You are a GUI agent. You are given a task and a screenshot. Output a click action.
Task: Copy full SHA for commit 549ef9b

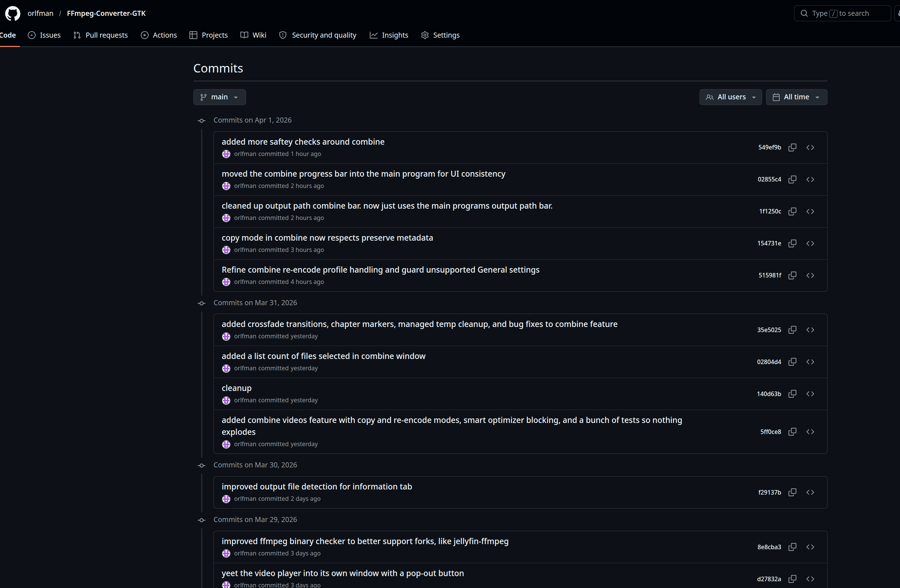coord(792,147)
